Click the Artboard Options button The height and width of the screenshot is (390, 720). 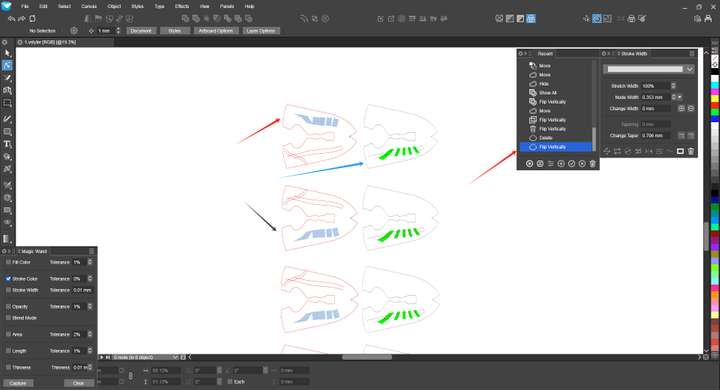pyautogui.click(x=216, y=31)
